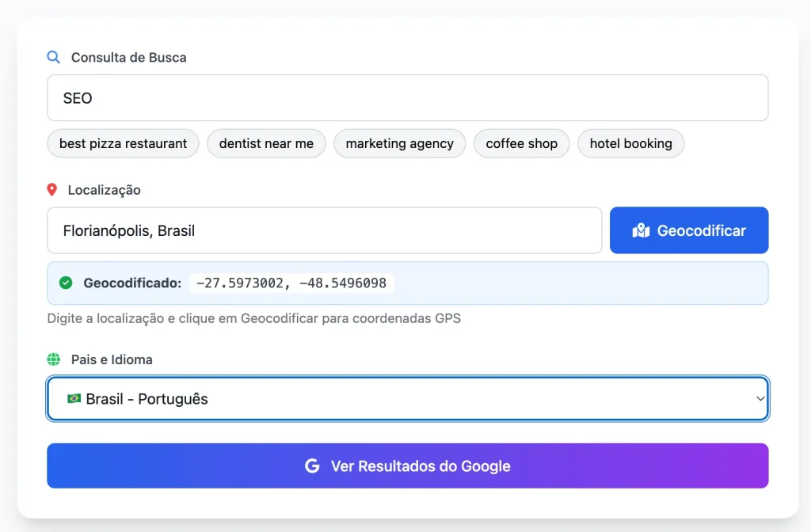The width and height of the screenshot is (811, 532).
Task: Open the country and language combo box
Action: [x=408, y=398]
